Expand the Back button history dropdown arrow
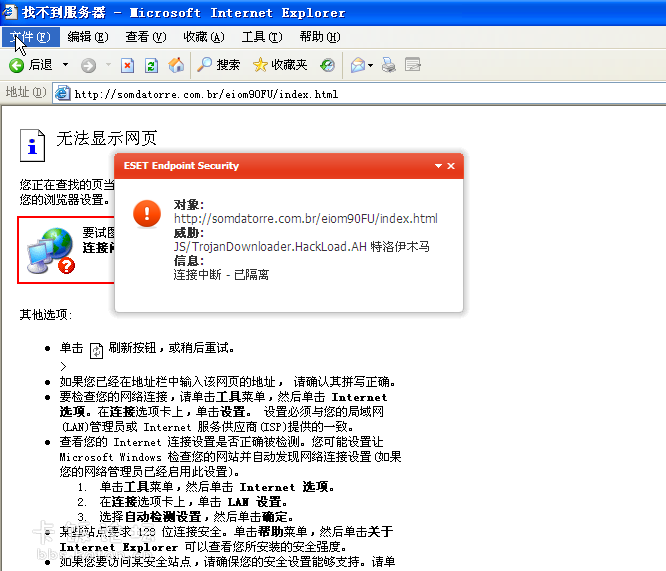666x571 pixels. (x=66, y=65)
